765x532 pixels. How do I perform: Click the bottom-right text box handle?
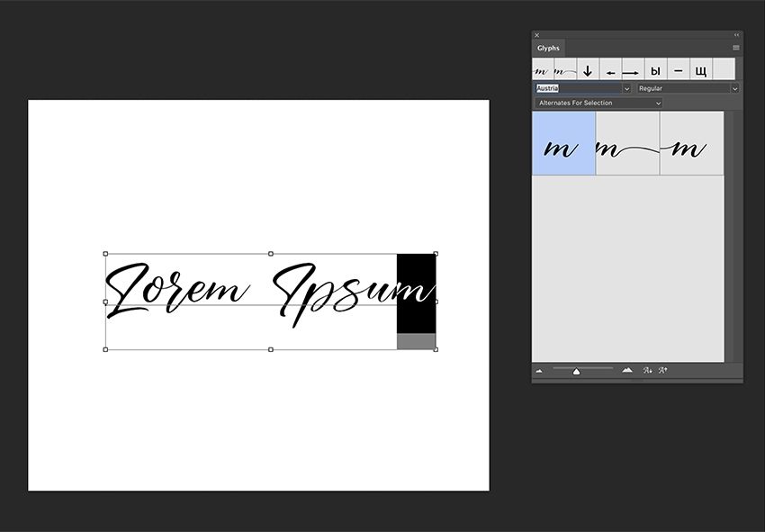[x=436, y=349]
